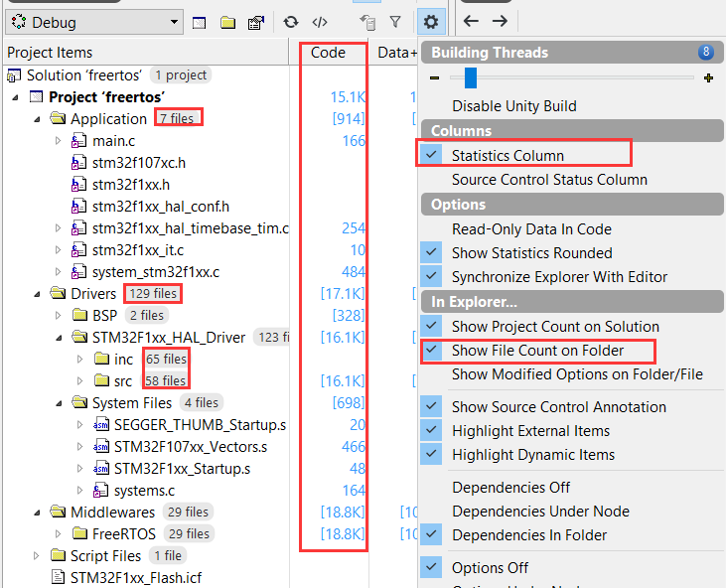Select main.c in the project tree

click(113, 141)
